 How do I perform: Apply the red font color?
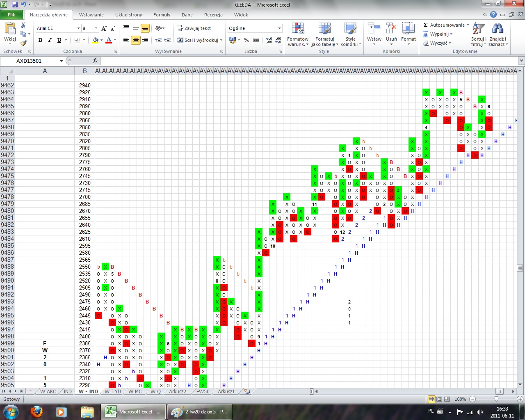click(109, 40)
